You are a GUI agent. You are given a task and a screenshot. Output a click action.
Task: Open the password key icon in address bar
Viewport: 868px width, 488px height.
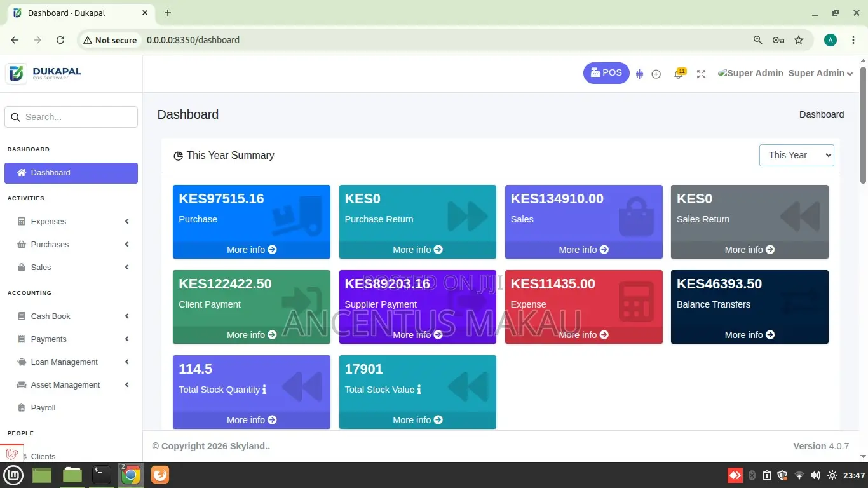coord(778,40)
